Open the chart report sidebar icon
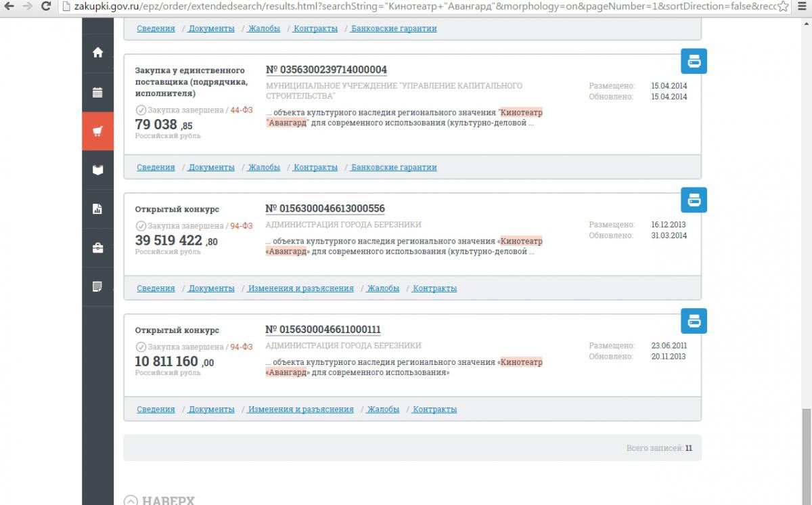The height and width of the screenshot is (505, 812). (x=98, y=209)
